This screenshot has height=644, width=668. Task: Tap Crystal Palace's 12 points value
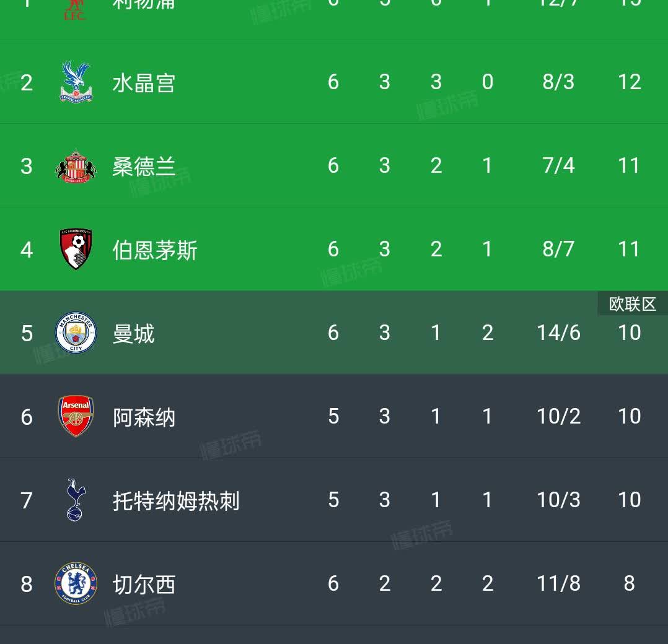click(x=629, y=82)
